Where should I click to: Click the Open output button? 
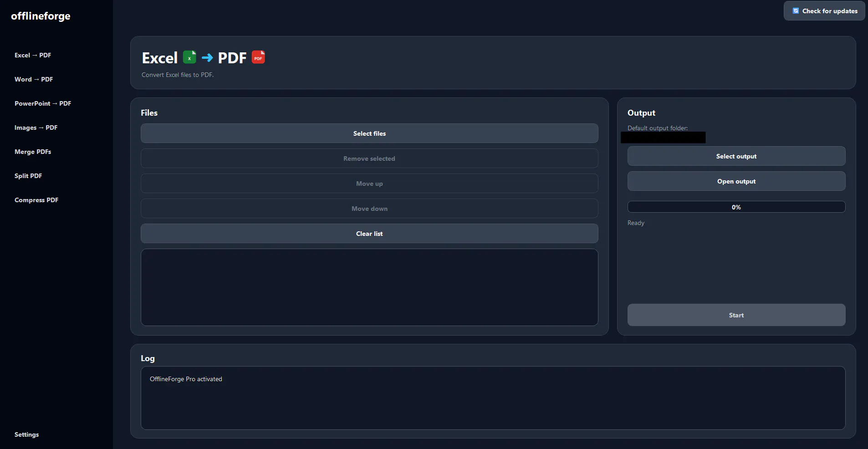tap(736, 181)
